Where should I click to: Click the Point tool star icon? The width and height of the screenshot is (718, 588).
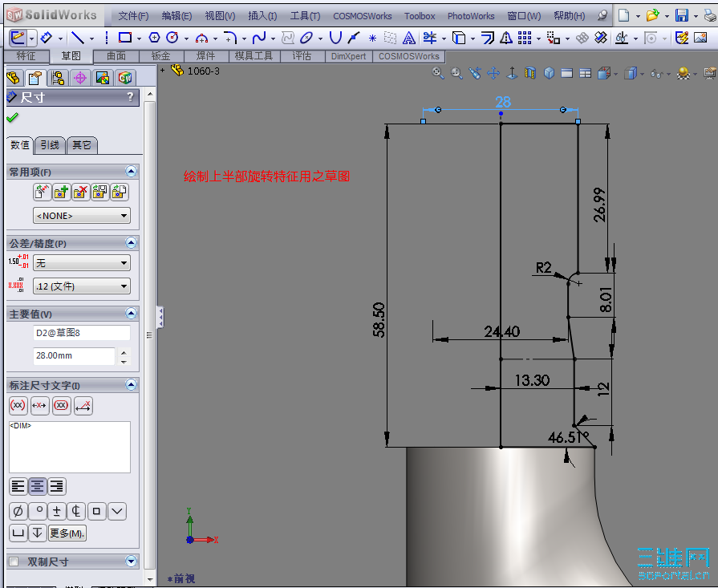pos(372,38)
